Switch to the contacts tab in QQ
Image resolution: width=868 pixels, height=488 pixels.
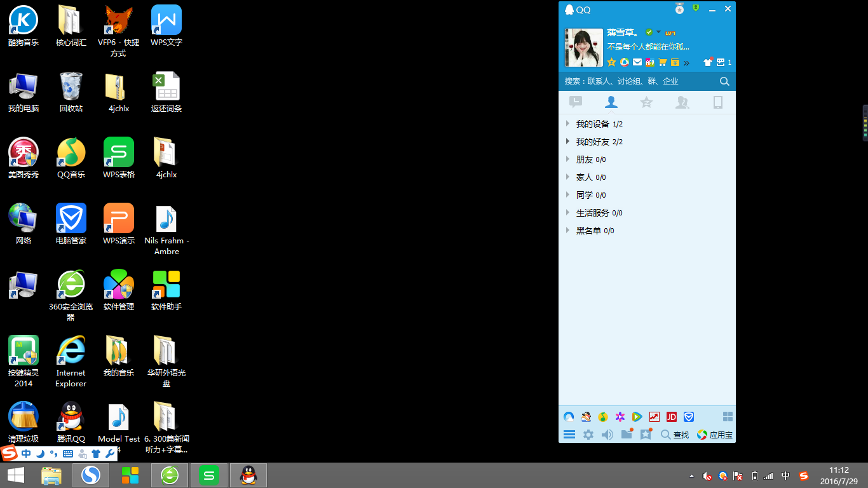point(611,102)
